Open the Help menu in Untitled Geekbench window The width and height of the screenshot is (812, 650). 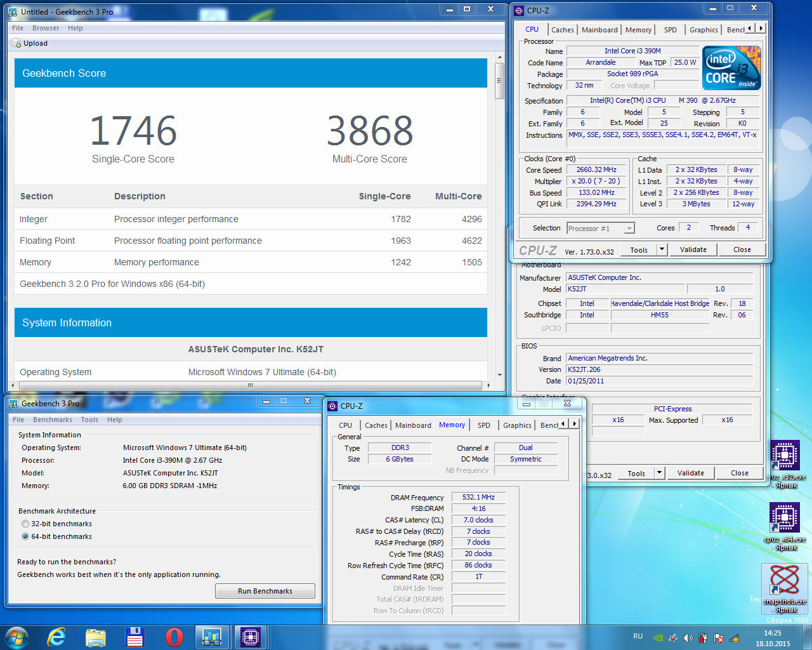point(75,28)
